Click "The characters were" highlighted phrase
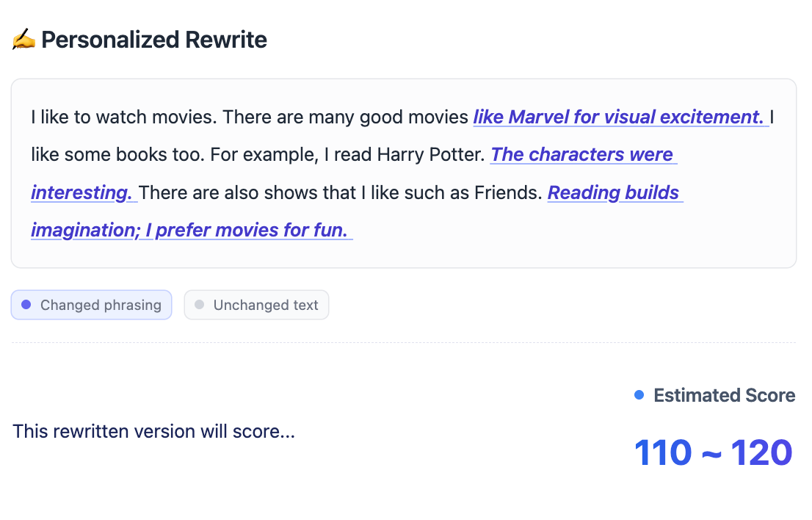This screenshot has width=812, height=520. click(582, 154)
